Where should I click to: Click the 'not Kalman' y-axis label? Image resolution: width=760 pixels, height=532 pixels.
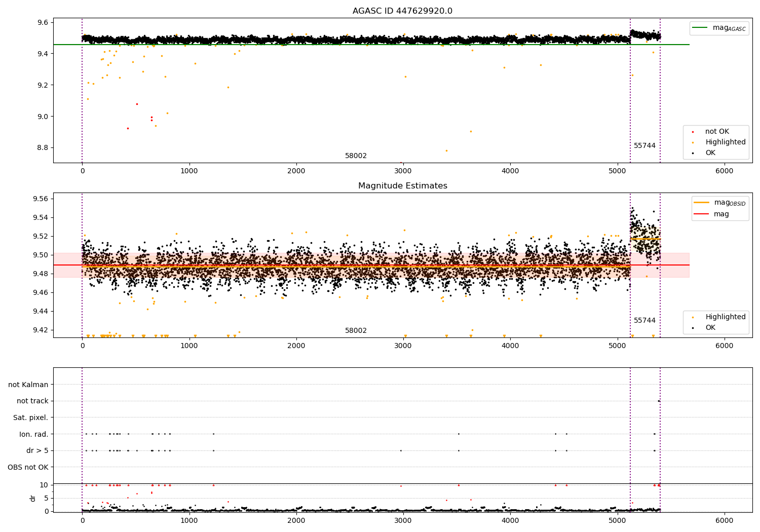pos(28,385)
